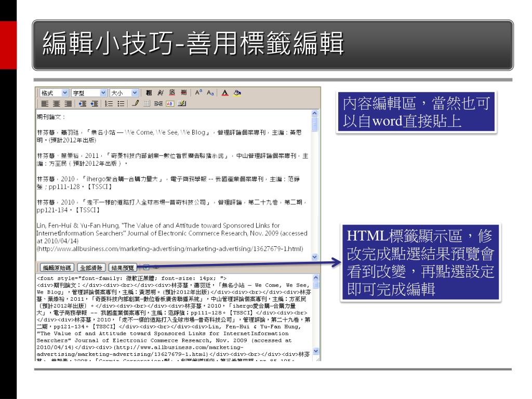
Task: Click the line starting 'Lin, Fen-Hui & Yu-Fan Hung'
Action: tap(158, 225)
